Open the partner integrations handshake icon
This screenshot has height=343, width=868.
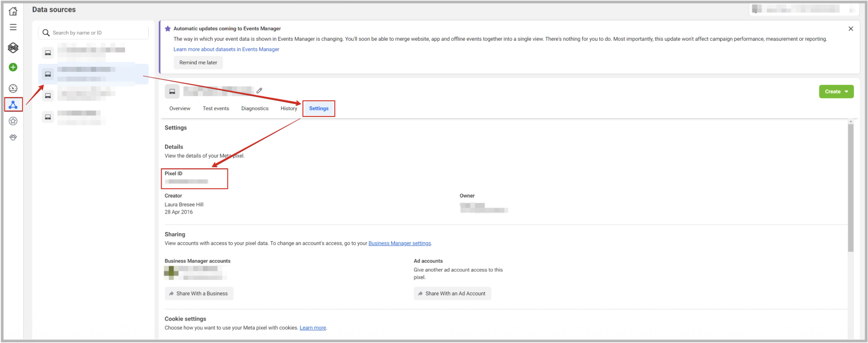[x=13, y=137]
